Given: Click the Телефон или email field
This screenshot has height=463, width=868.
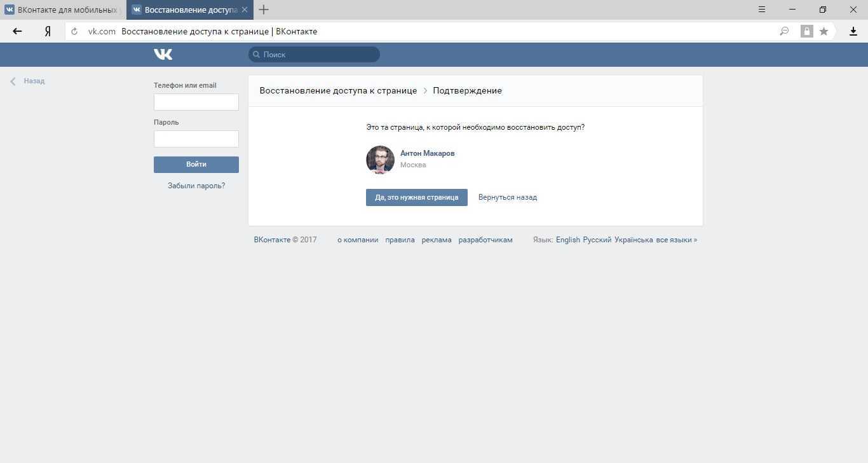Looking at the screenshot, I should [196, 102].
